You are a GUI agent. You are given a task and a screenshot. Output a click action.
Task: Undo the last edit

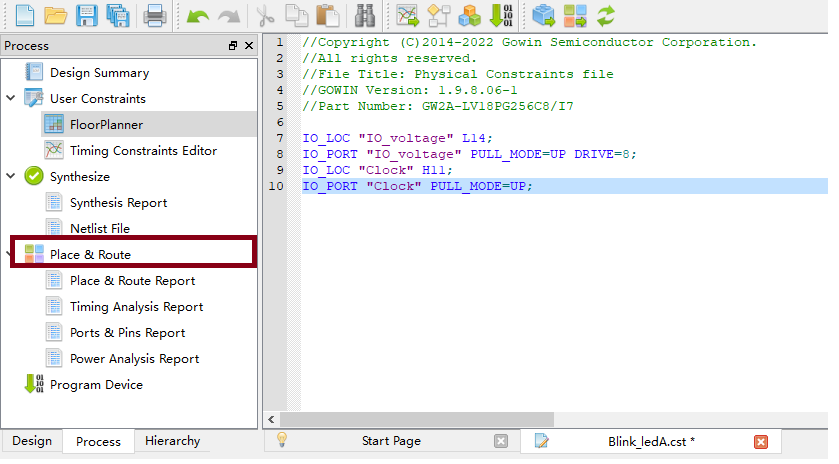197,17
